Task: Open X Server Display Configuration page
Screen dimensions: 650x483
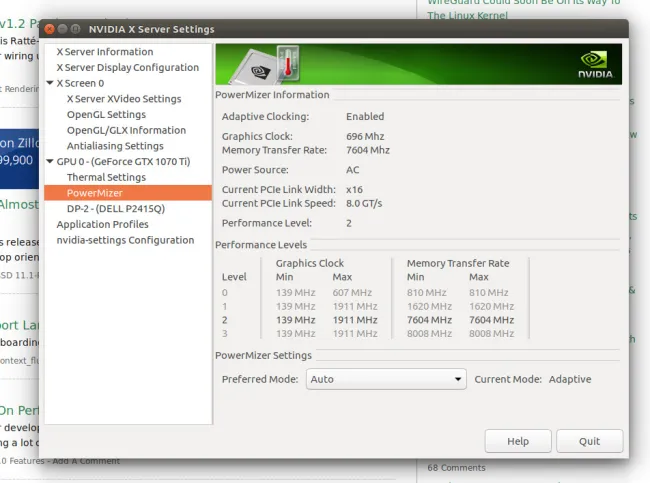Action: point(127,68)
